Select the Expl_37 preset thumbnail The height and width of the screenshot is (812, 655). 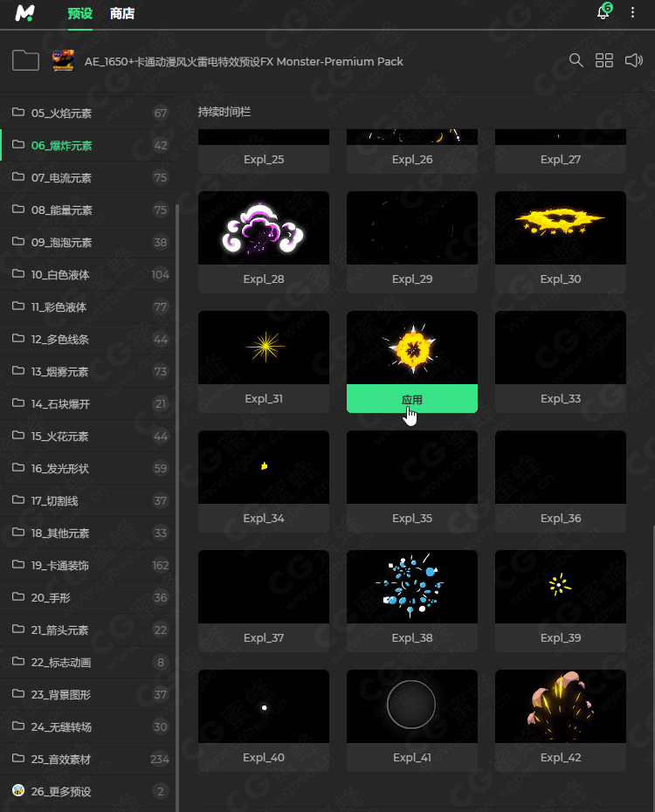pyautogui.click(x=264, y=587)
